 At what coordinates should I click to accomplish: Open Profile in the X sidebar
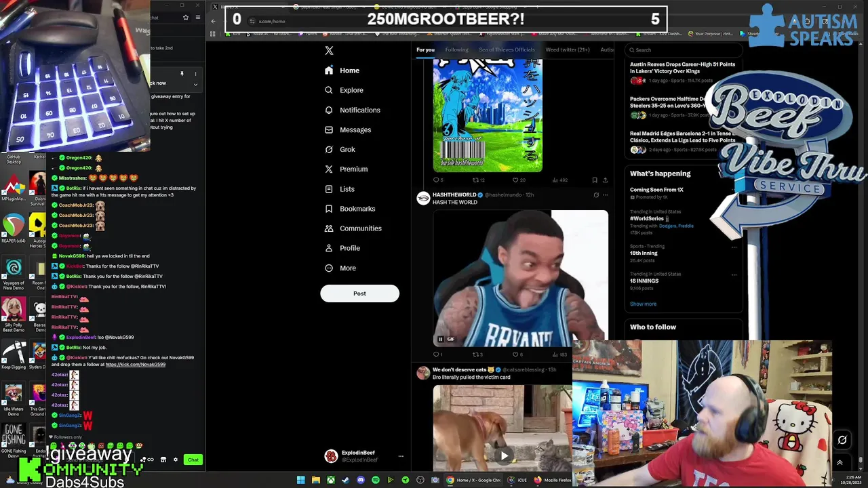pos(342,248)
